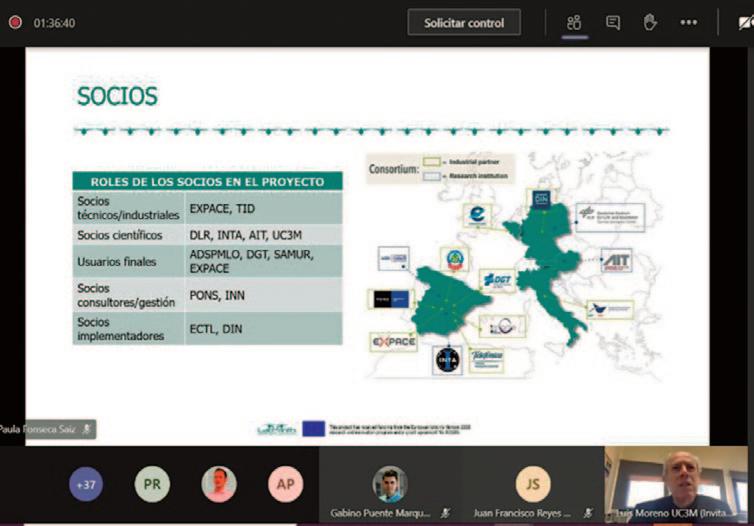
Task: Open the more actions ellipsis menu
Action: pos(689,22)
